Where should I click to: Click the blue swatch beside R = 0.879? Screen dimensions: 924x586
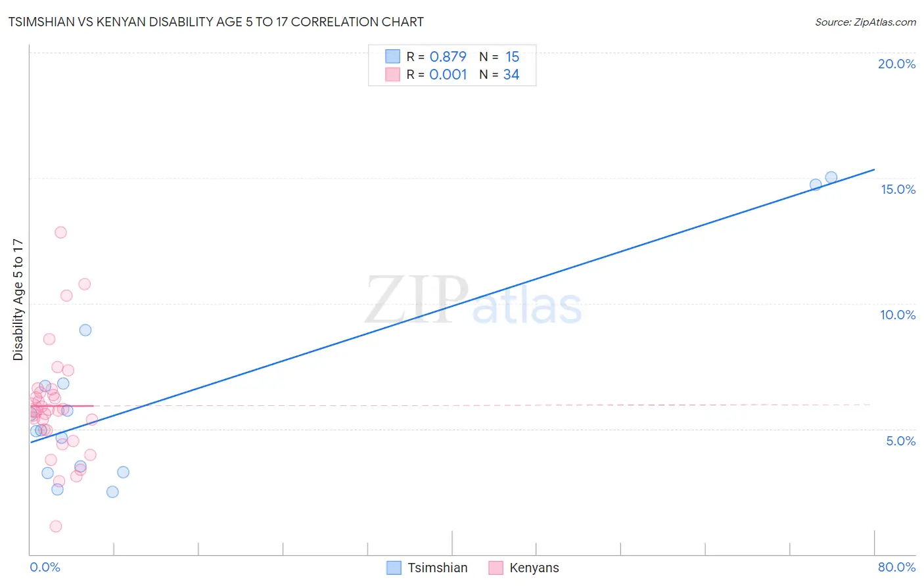392,56
